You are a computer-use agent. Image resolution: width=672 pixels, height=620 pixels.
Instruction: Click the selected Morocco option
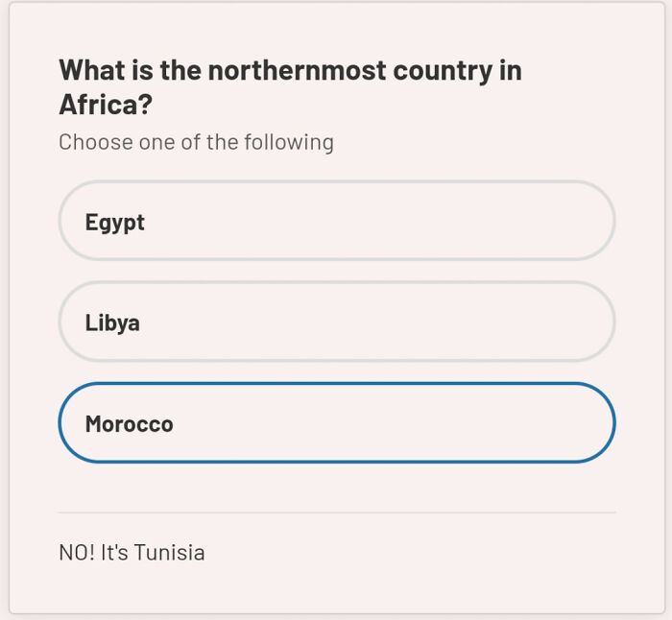click(336, 423)
